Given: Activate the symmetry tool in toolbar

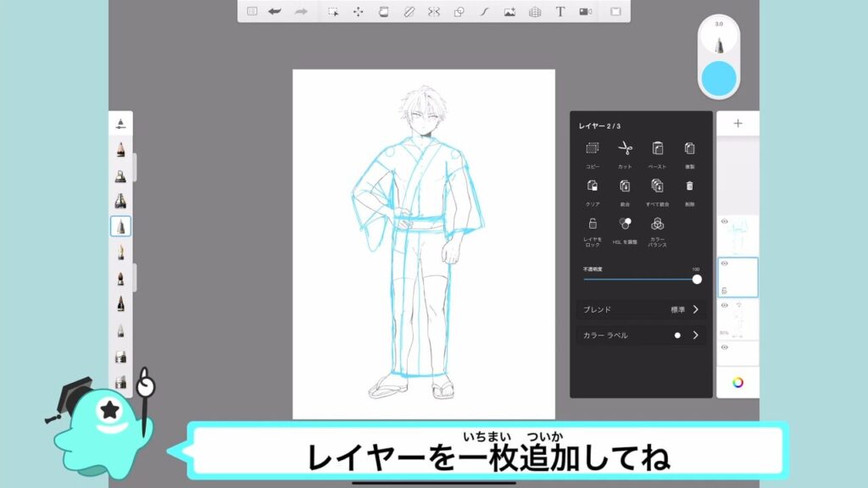Looking at the screenshot, I should coord(434,12).
